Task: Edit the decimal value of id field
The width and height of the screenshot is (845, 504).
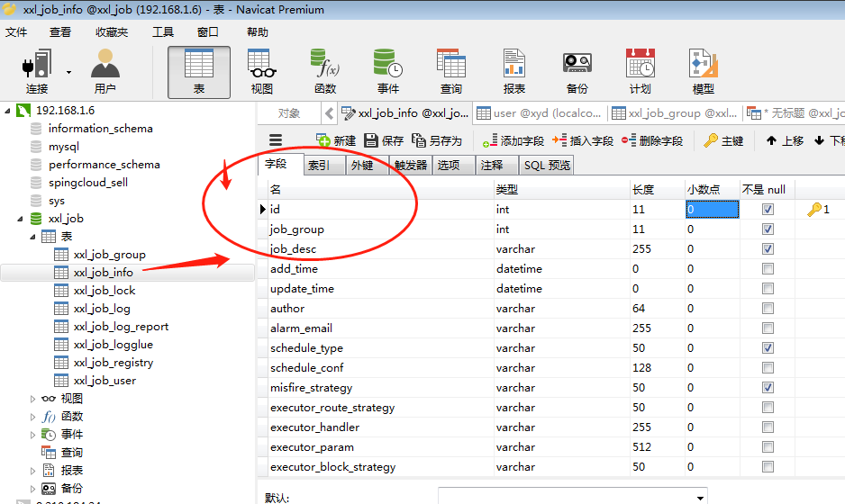Action: pos(712,210)
